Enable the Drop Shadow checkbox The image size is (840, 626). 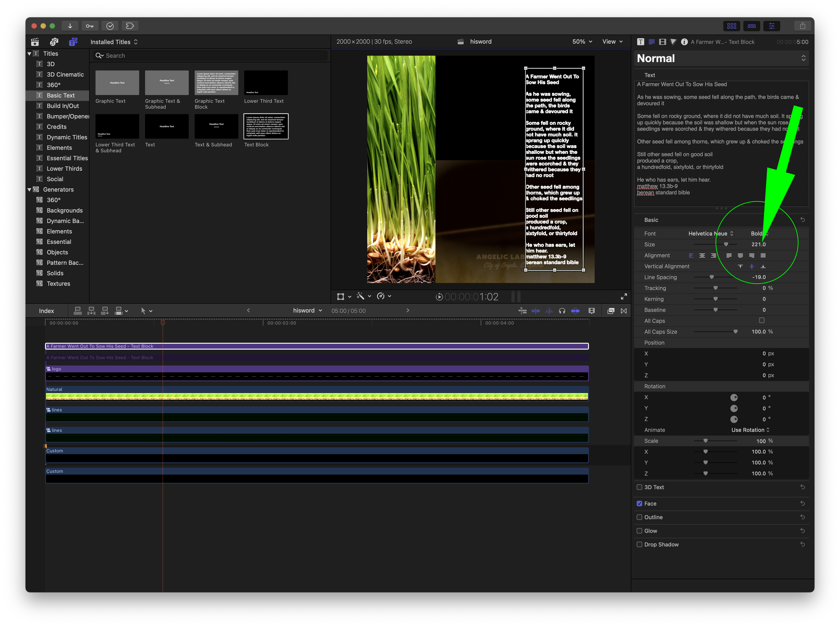point(639,544)
